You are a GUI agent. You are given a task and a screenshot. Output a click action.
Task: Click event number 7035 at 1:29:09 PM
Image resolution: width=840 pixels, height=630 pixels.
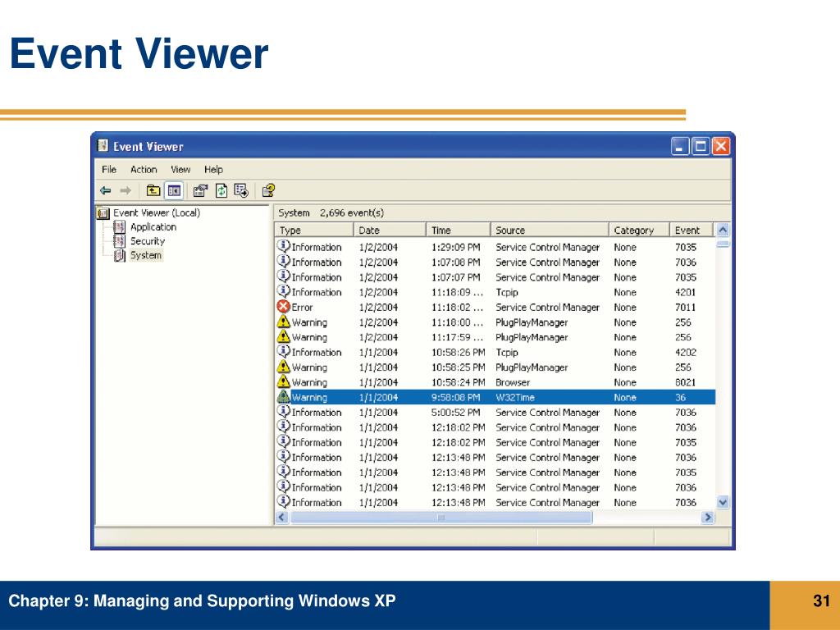click(686, 247)
